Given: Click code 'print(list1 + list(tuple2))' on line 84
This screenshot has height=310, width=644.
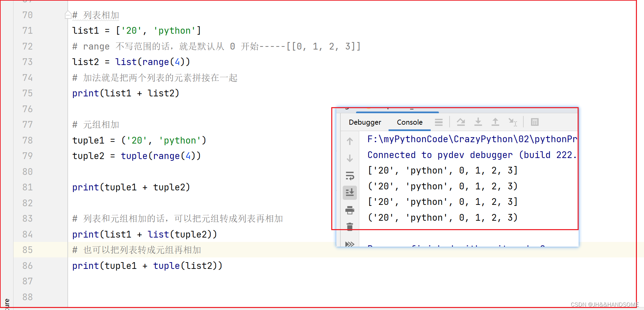Looking at the screenshot, I should pyautogui.click(x=145, y=235).
